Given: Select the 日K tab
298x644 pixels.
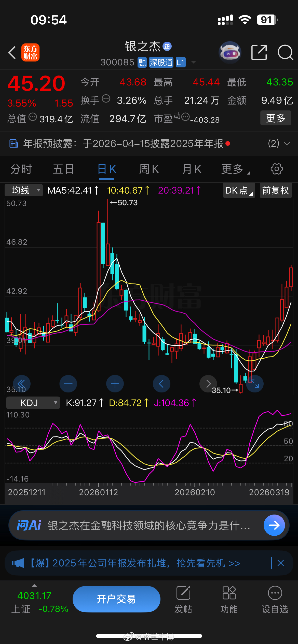Looking at the screenshot, I should (x=107, y=169).
